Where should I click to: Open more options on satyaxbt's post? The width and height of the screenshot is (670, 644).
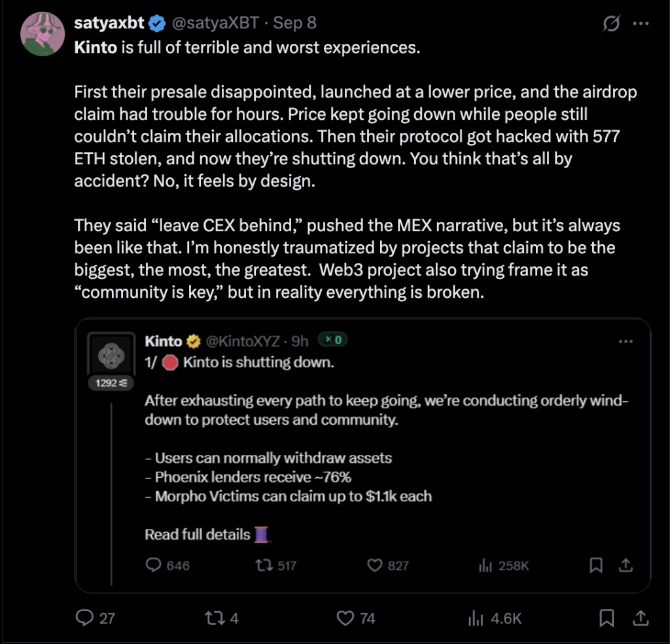coord(641,24)
